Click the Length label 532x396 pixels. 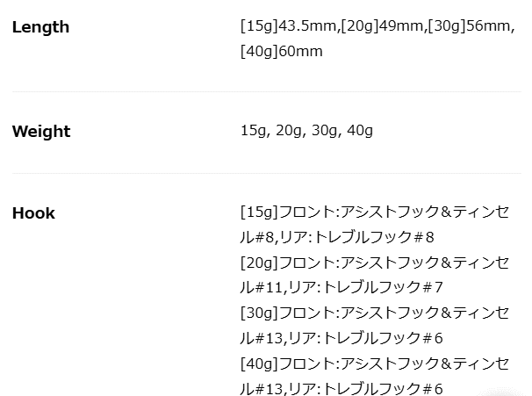point(40,27)
